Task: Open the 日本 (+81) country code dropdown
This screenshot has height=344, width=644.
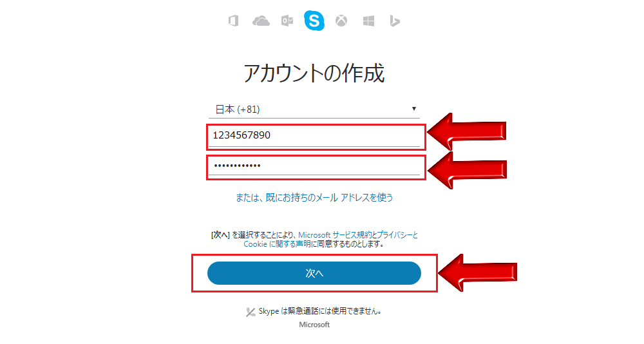Action: (314, 110)
